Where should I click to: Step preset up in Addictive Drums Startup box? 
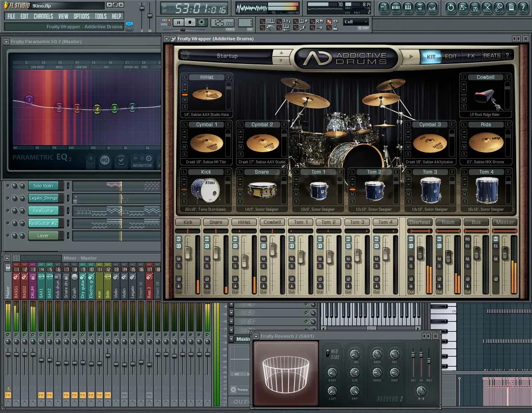click(x=281, y=52)
